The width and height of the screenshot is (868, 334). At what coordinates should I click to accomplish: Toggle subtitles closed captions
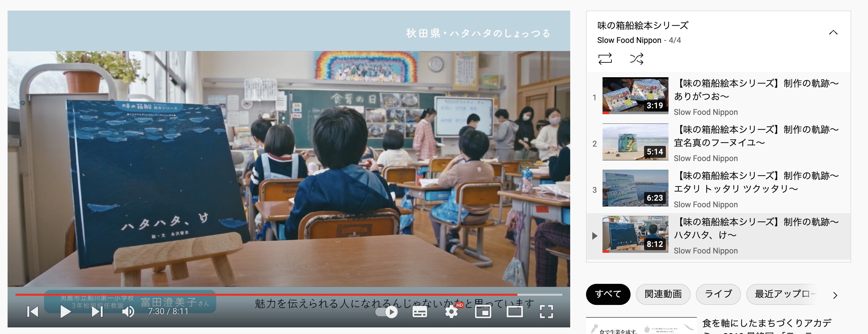click(419, 312)
